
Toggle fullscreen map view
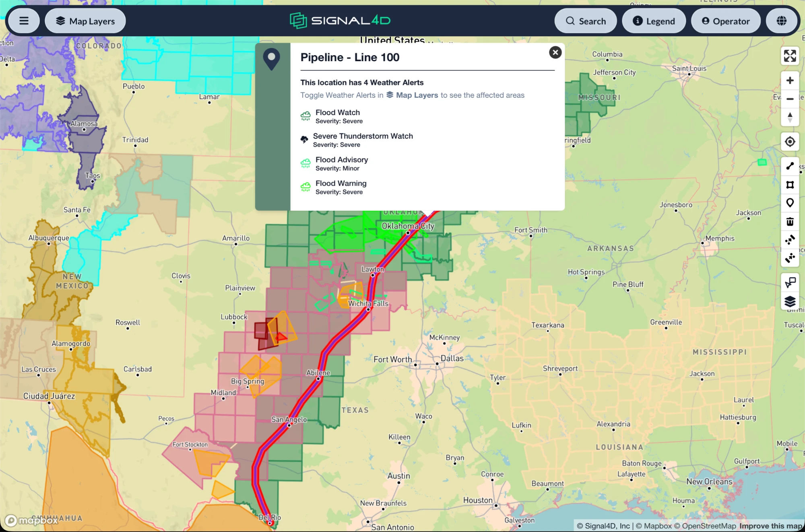[x=790, y=56]
